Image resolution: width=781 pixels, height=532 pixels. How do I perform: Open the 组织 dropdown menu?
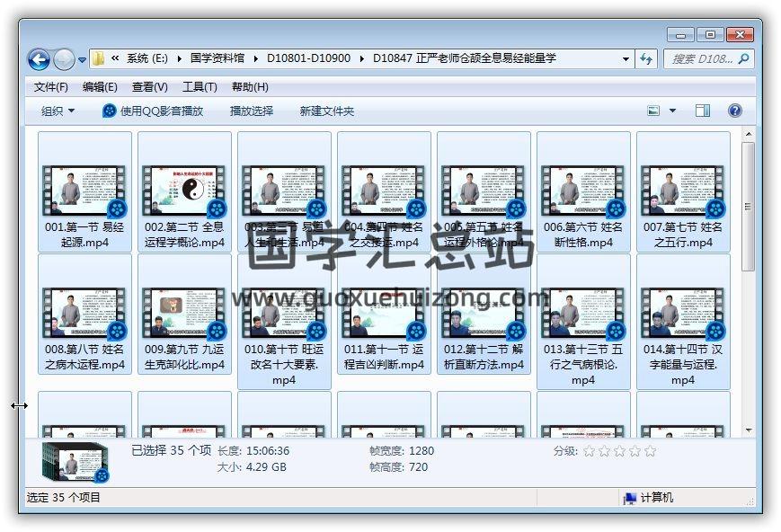tap(58, 111)
